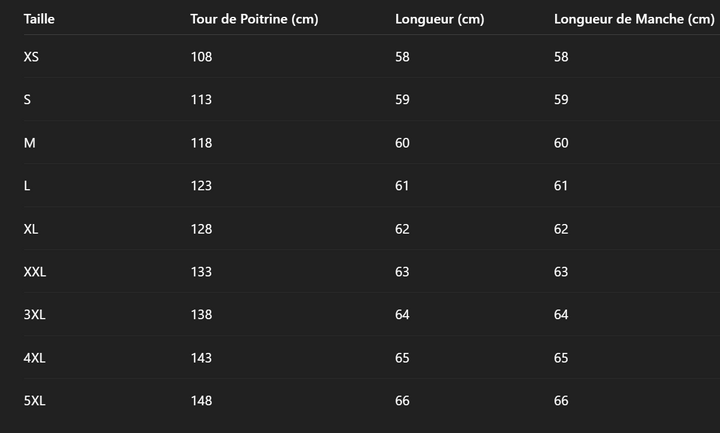Click the 63 value under Longueur de Manche
720x433 pixels.
tap(561, 272)
